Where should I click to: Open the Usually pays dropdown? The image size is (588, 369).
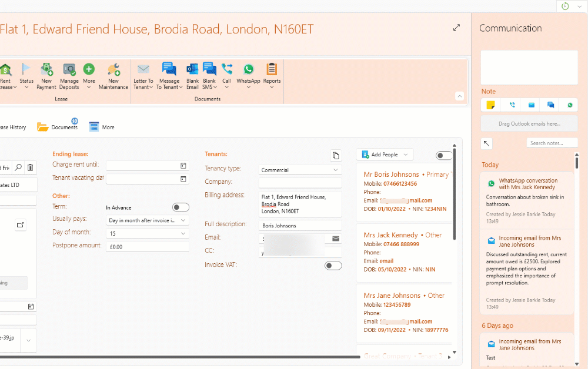[x=147, y=220]
